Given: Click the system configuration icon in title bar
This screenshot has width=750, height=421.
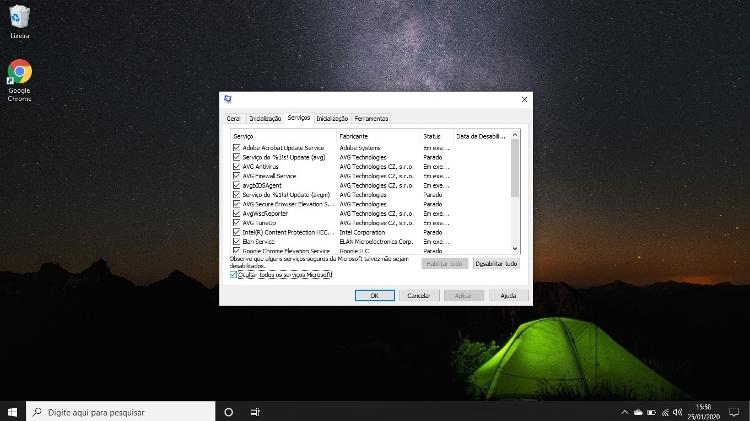Looking at the screenshot, I should click(229, 99).
